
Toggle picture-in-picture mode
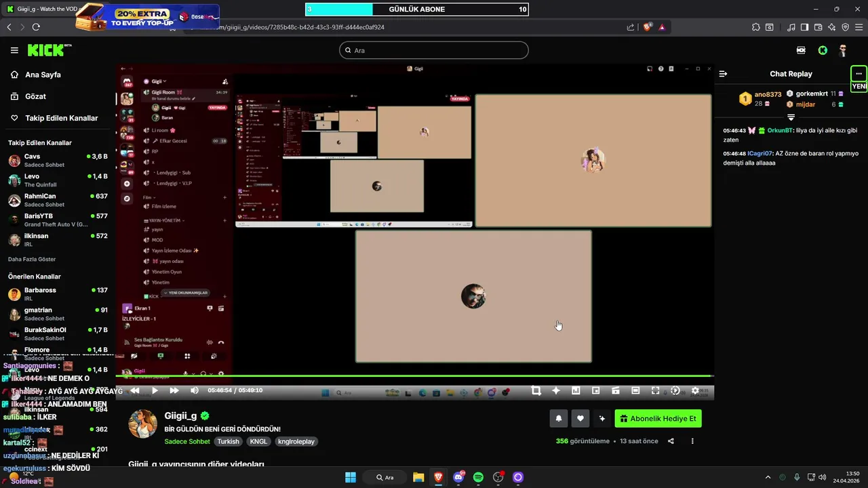596,390
